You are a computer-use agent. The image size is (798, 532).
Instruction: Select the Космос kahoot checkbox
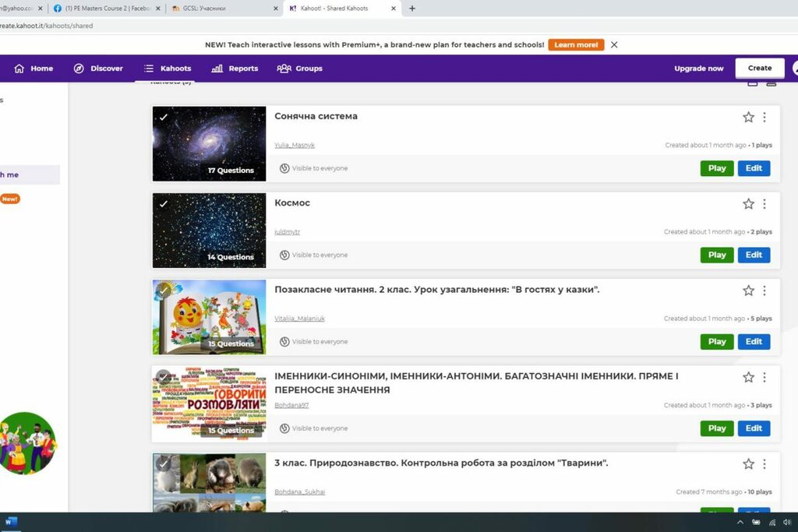pos(164,204)
